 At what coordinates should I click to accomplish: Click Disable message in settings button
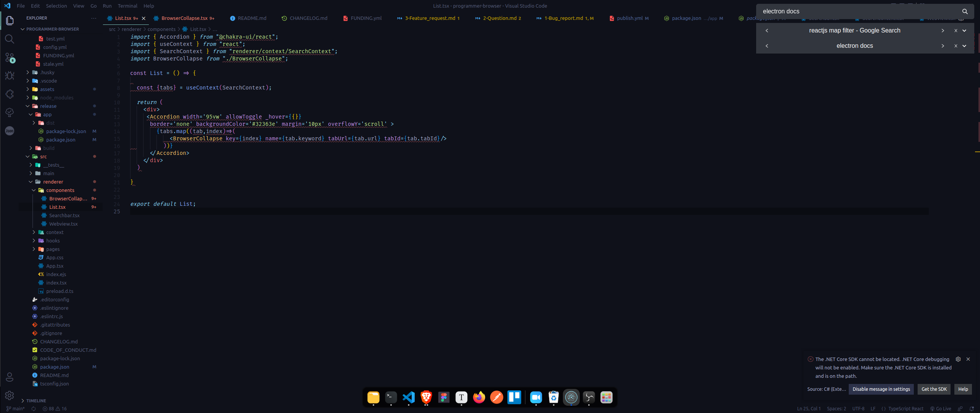(x=881, y=389)
